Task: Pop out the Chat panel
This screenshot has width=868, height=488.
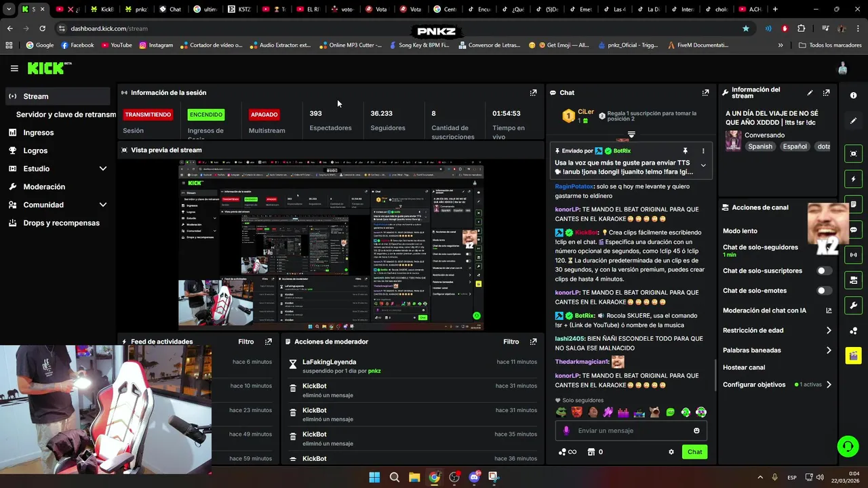Action: click(705, 93)
